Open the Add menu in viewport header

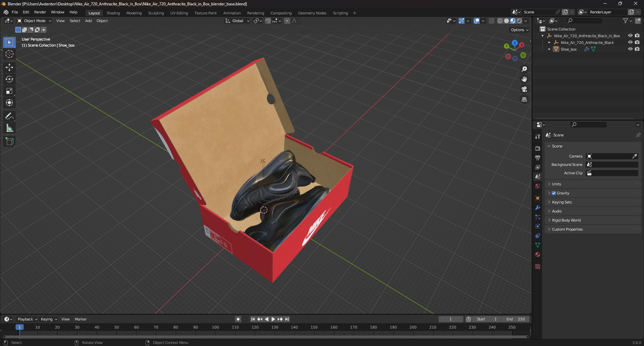pyautogui.click(x=88, y=21)
